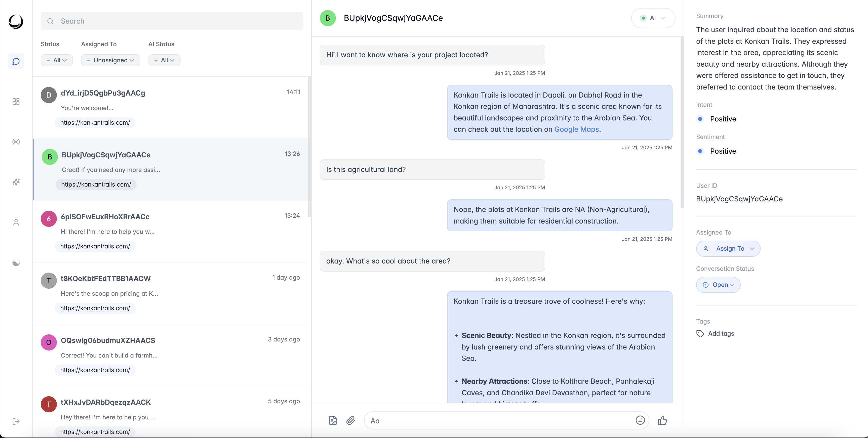This screenshot has height=438, width=868.
Task: Open the Assigned To Unassigned filter
Action: (110, 60)
